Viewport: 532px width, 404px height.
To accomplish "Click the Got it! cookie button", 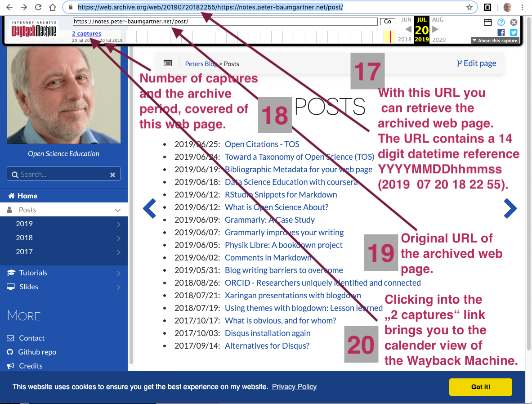I will point(480,387).
